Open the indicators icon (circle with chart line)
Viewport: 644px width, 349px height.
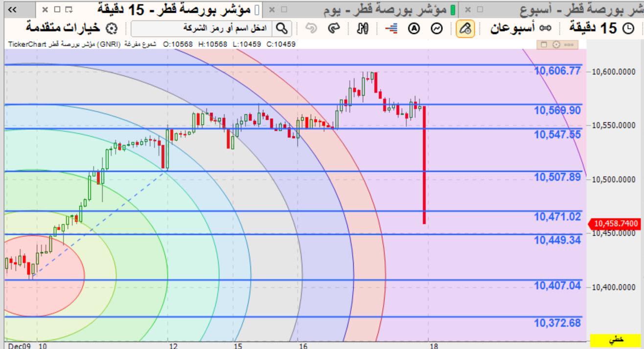437,29
